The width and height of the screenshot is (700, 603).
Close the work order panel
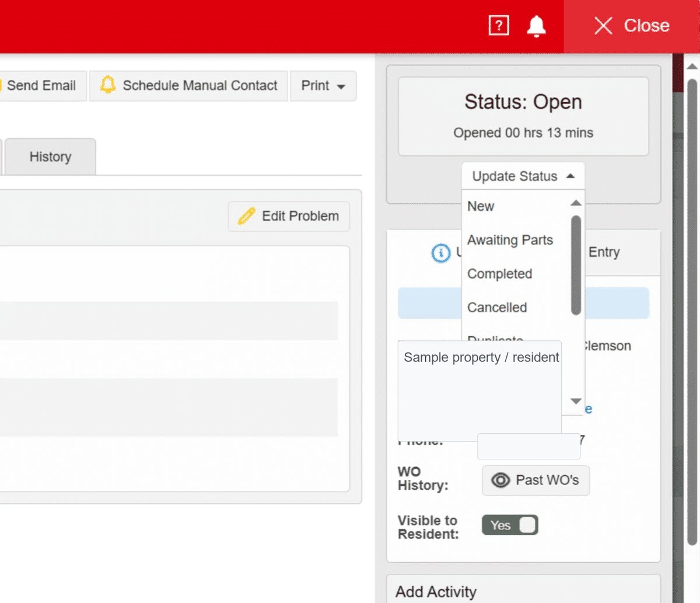coord(632,26)
